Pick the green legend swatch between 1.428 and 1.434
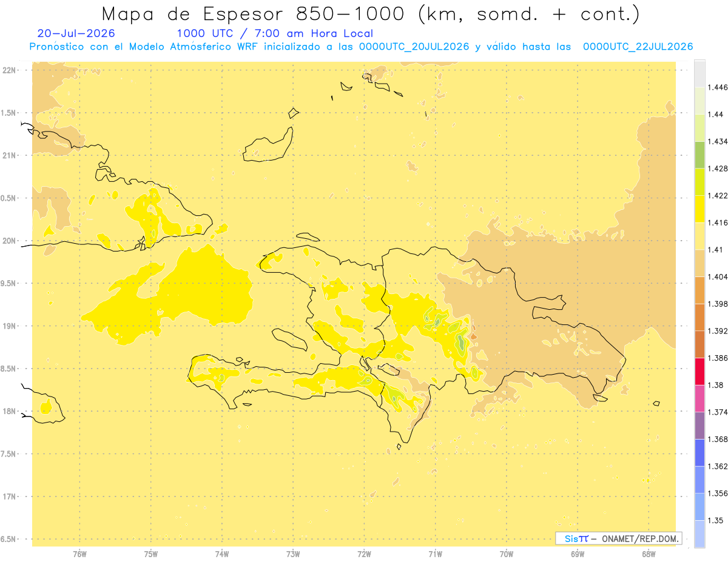 click(699, 155)
